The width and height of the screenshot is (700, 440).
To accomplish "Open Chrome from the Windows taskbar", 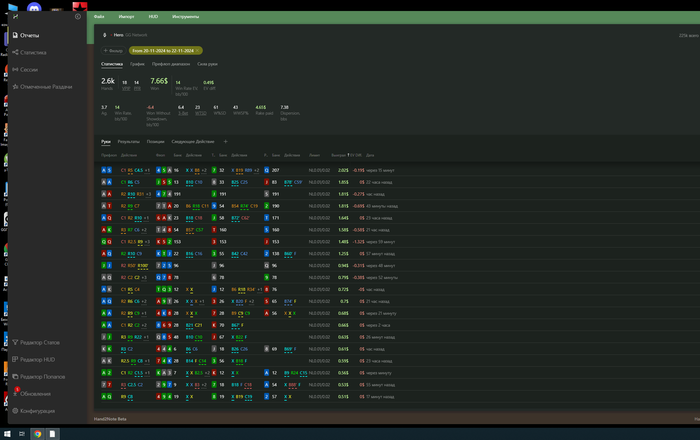I will tap(37, 433).
